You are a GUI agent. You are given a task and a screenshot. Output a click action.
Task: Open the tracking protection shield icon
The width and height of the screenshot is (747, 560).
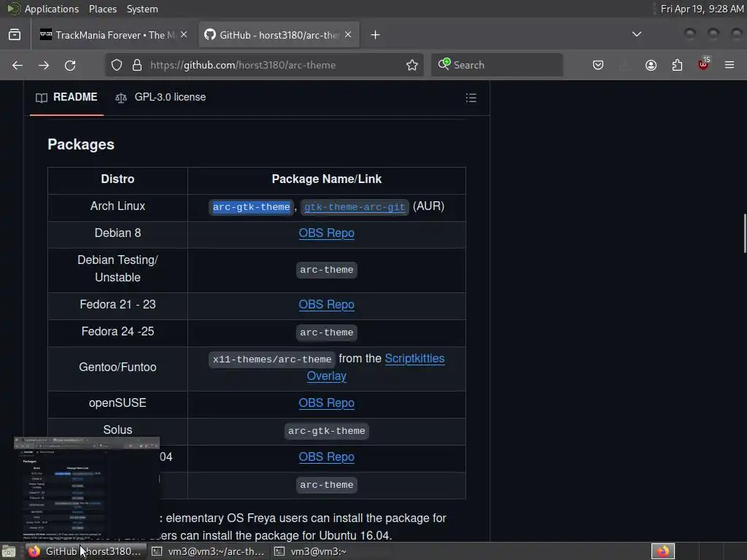click(117, 65)
